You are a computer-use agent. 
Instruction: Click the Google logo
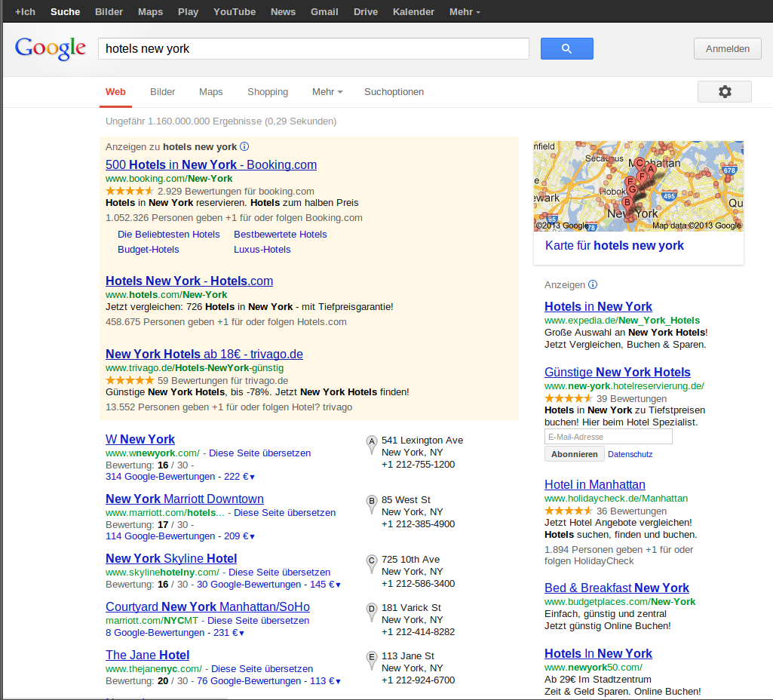(x=50, y=48)
